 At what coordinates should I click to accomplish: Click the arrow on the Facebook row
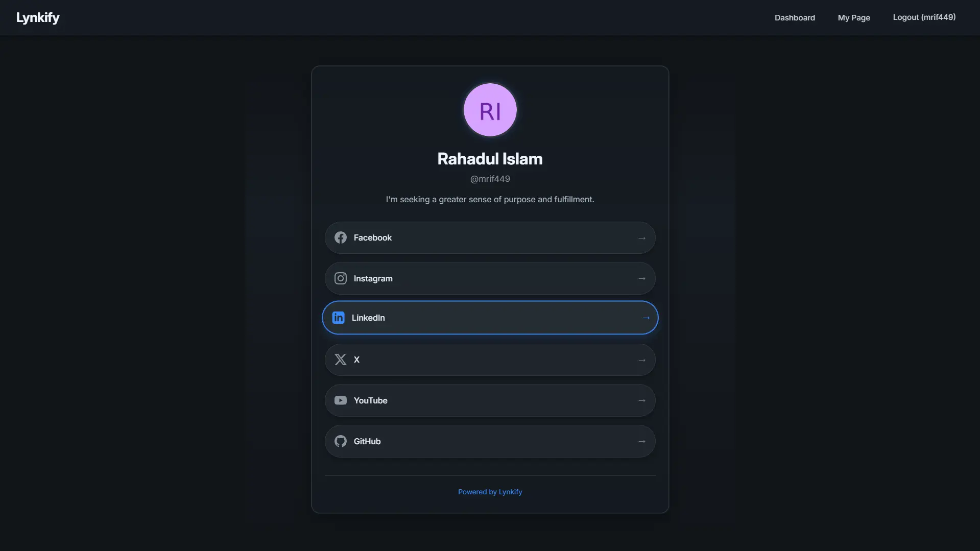[x=641, y=238]
